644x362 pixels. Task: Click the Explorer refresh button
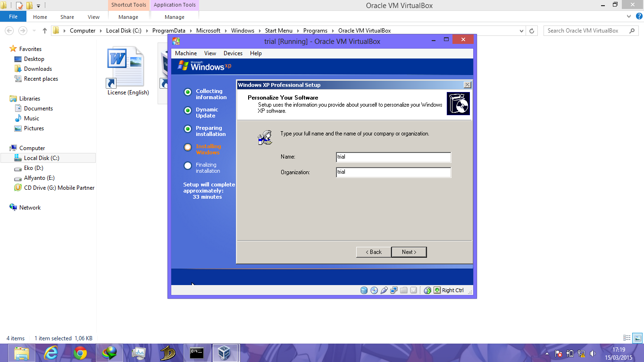[532, 31]
